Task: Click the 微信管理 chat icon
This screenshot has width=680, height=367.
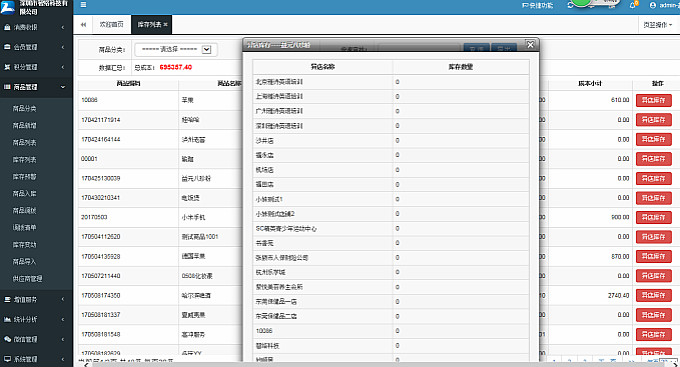Action: [7, 339]
